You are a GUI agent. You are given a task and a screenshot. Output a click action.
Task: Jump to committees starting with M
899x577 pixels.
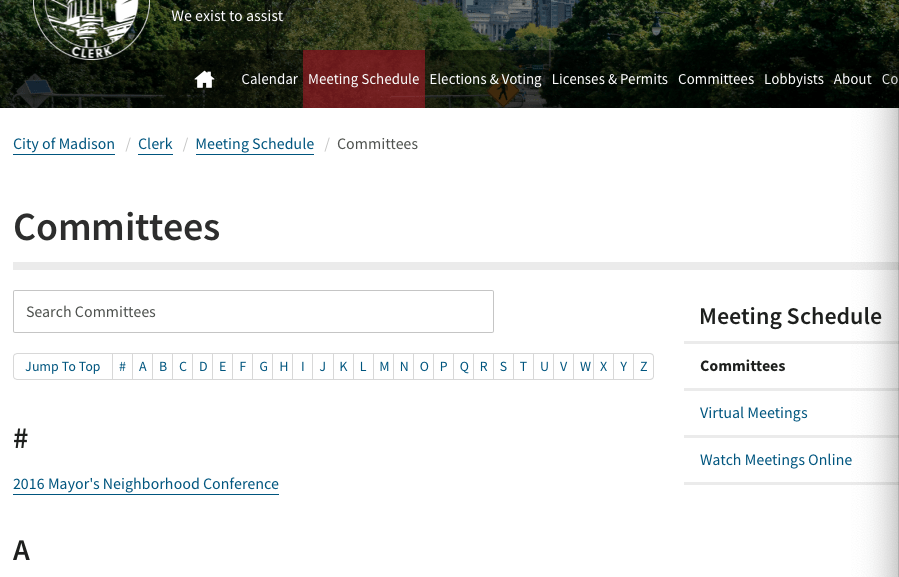tap(384, 367)
